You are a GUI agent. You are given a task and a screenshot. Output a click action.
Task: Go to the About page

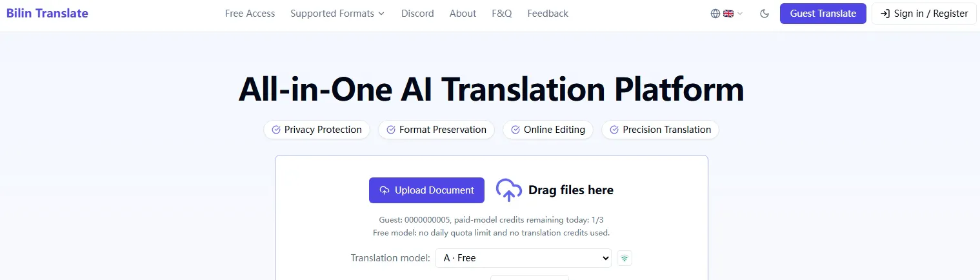(x=463, y=14)
